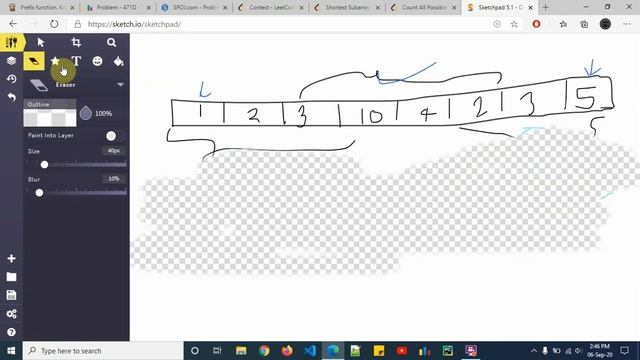The image size is (640, 360).
Task: Click the red Opera extension icon
Action: [536, 24]
